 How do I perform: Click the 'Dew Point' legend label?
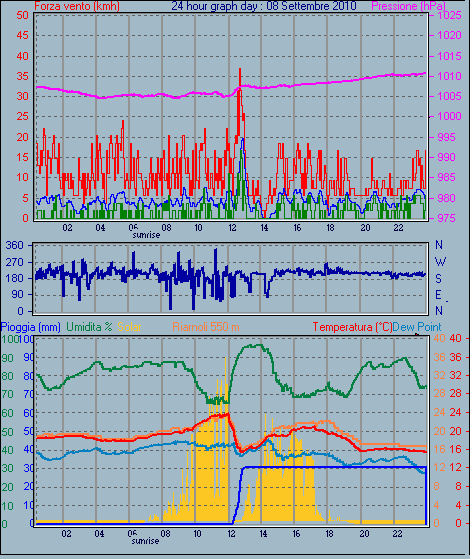[x=417, y=327]
